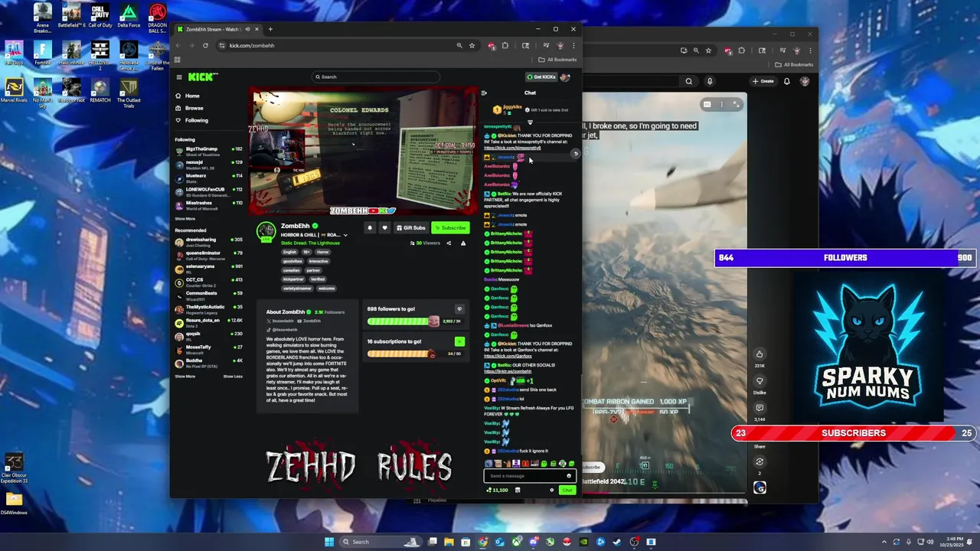Open chat settings gear icon

tap(551, 490)
